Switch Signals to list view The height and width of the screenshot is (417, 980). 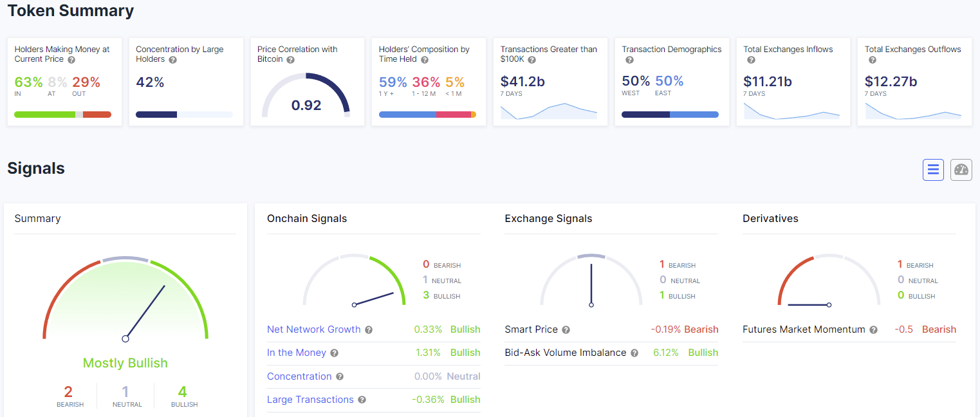pyautogui.click(x=933, y=169)
